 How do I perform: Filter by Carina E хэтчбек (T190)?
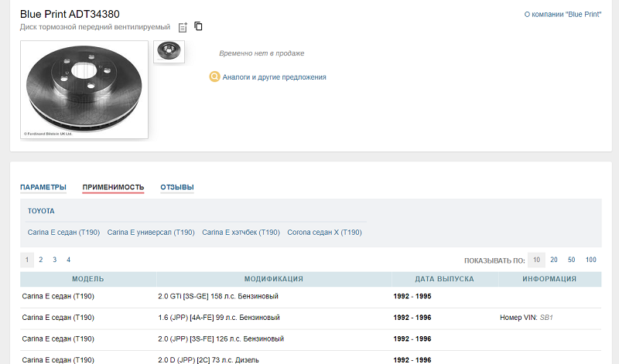(241, 232)
